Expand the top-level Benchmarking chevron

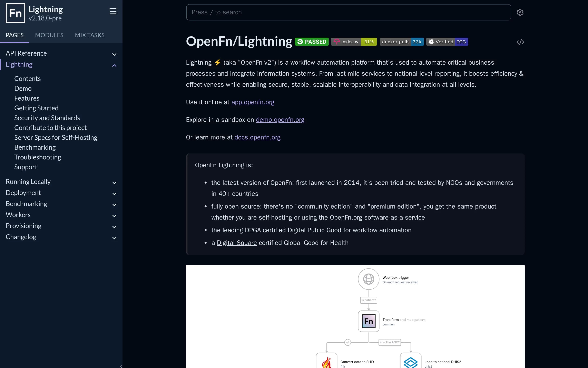[x=114, y=205]
